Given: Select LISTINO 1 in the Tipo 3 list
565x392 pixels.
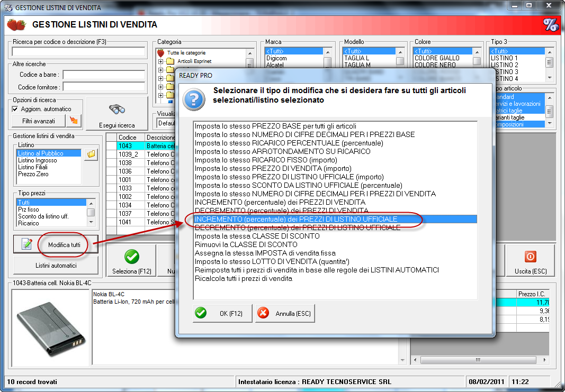Looking at the screenshot, I should coord(504,58).
